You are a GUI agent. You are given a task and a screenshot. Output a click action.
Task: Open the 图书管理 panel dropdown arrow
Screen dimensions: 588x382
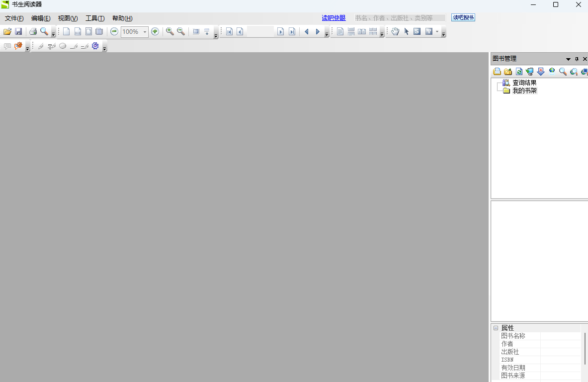(568, 59)
